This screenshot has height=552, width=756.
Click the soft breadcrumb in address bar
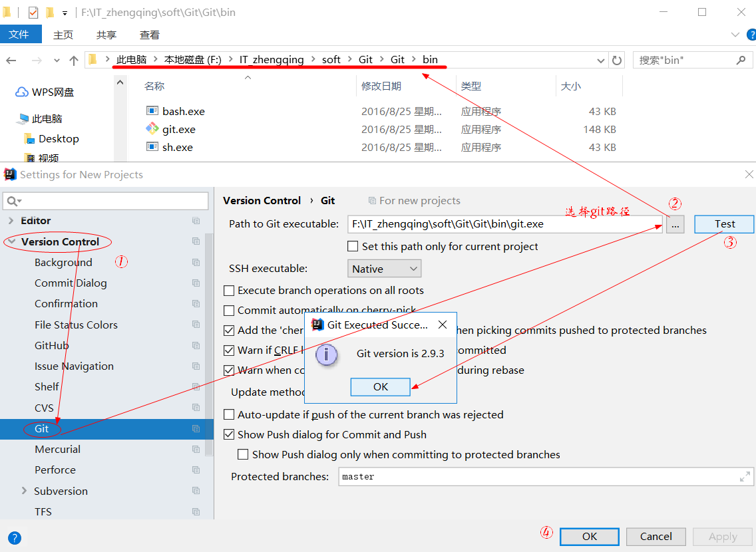click(331, 60)
